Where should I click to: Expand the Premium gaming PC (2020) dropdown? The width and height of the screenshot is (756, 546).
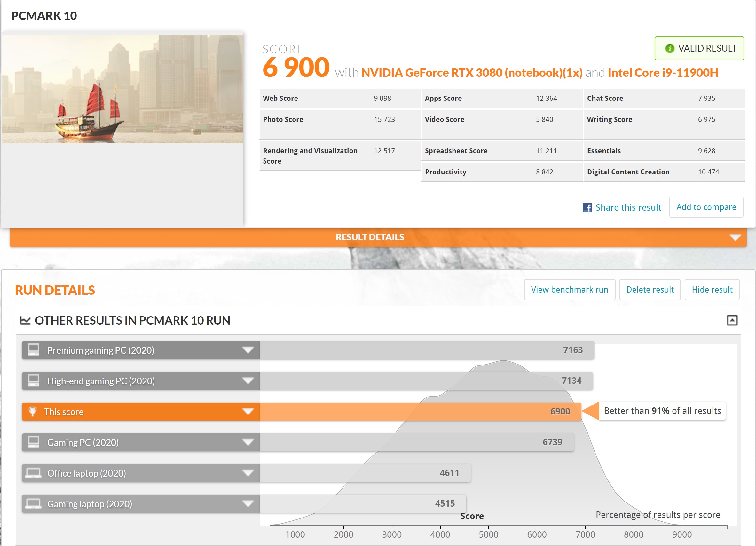coord(248,350)
